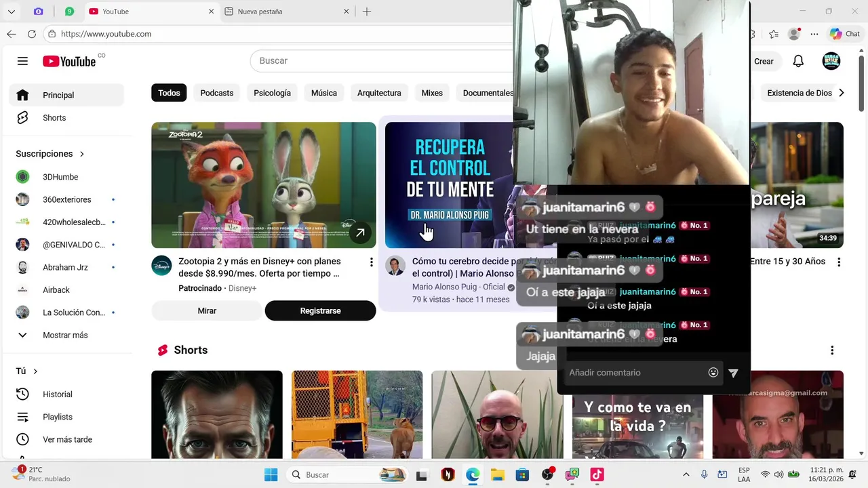The image size is (868, 488).
Task: Click the Mirar button
Action: (x=207, y=310)
